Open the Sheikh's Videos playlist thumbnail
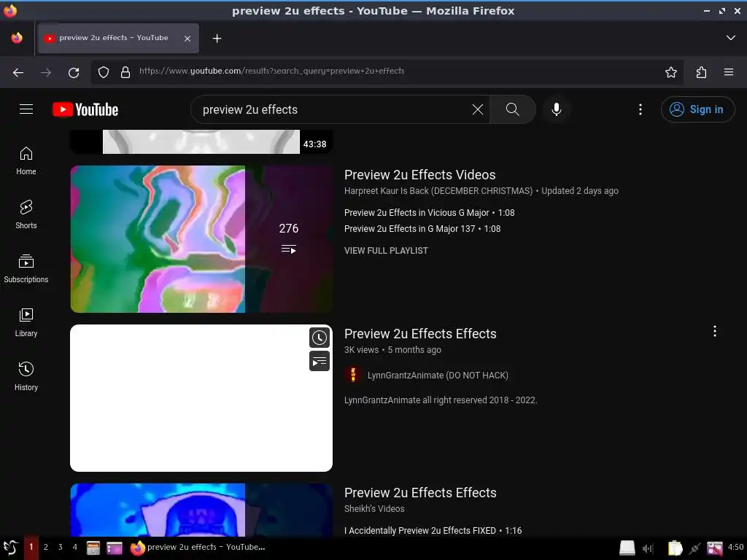The image size is (747, 560). point(201,510)
